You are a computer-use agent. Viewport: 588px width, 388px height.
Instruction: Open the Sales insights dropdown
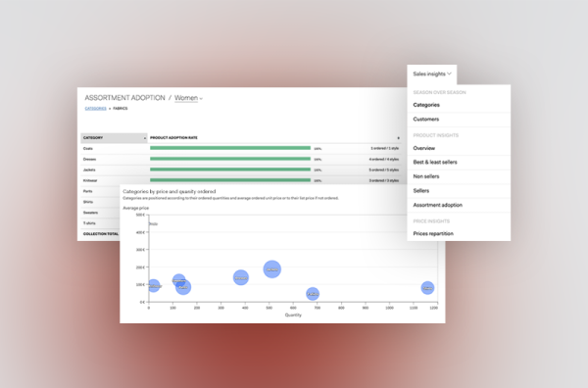(432, 73)
